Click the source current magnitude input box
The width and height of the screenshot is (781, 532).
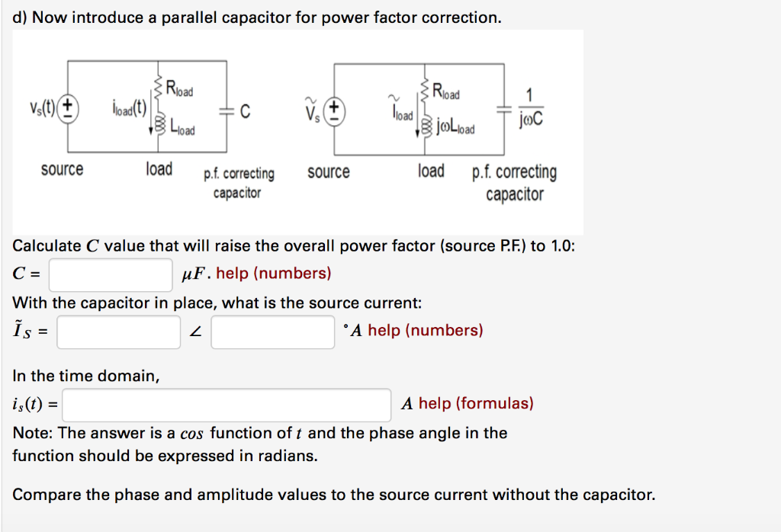pos(118,332)
